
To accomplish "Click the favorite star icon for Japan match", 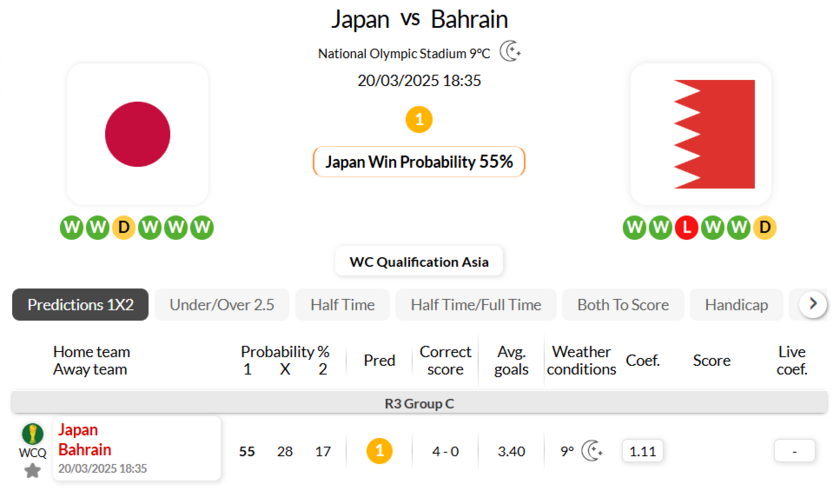I will point(32,470).
